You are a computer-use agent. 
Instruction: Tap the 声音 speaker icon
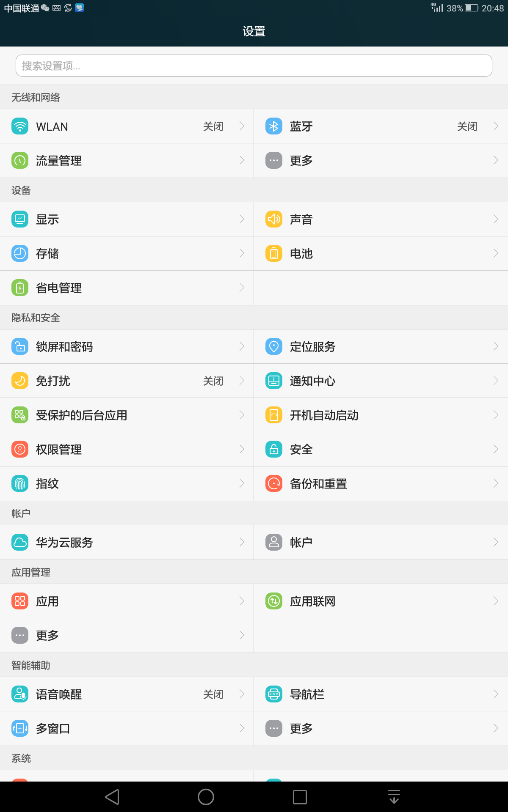(274, 219)
